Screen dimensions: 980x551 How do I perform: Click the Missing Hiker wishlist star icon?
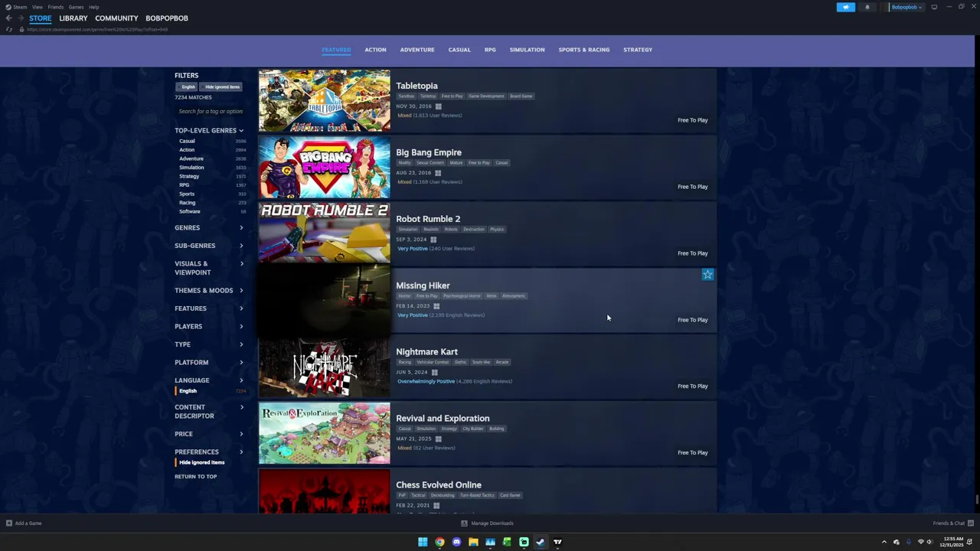pos(707,275)
